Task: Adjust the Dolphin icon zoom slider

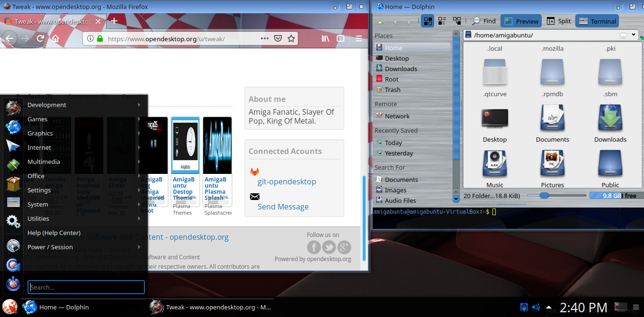Action: (x=556, y=195)
